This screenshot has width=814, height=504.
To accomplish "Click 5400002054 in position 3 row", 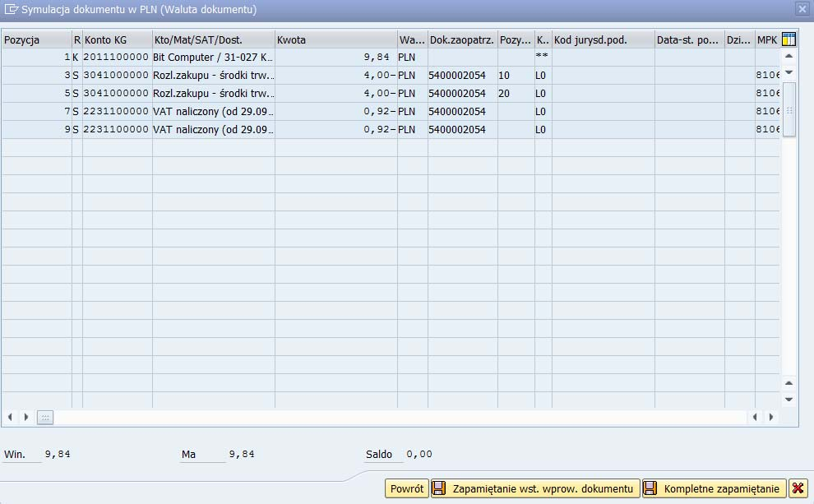I will pyautogui.click(x=463, y=76).
